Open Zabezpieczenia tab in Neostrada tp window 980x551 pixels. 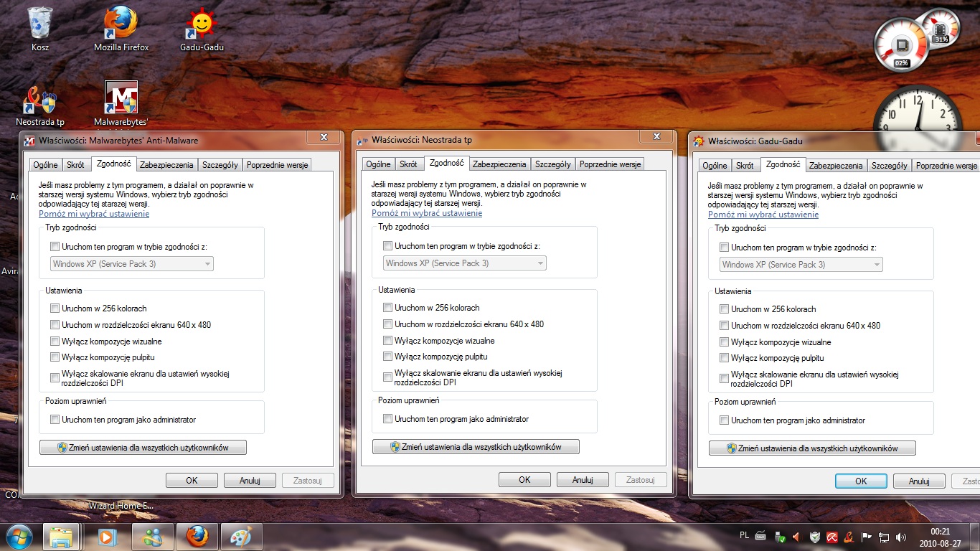click(x=500, y=164)
